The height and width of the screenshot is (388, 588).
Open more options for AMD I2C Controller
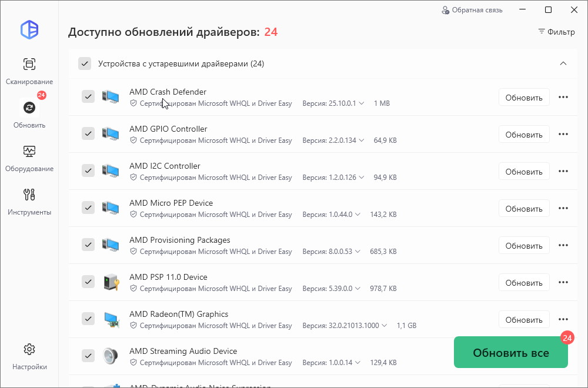click(x=563, y=171)
